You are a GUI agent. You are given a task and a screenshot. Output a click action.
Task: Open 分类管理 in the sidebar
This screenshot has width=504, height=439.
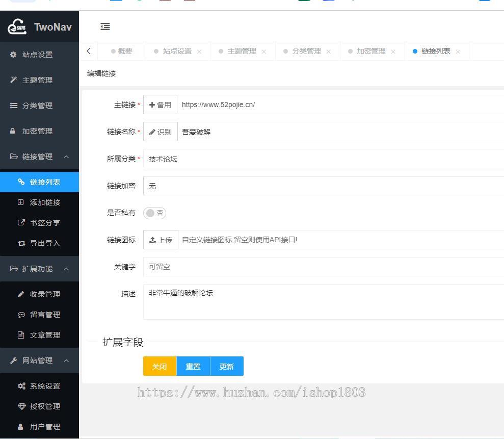tap(39, 106)
